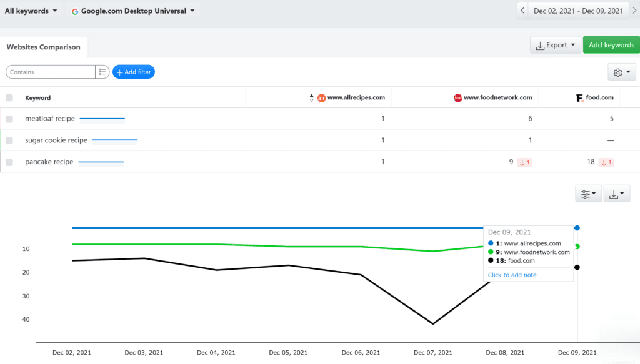Check the meatloaf recipe row checkbox
640x364 pixels.
pos(9,119)
